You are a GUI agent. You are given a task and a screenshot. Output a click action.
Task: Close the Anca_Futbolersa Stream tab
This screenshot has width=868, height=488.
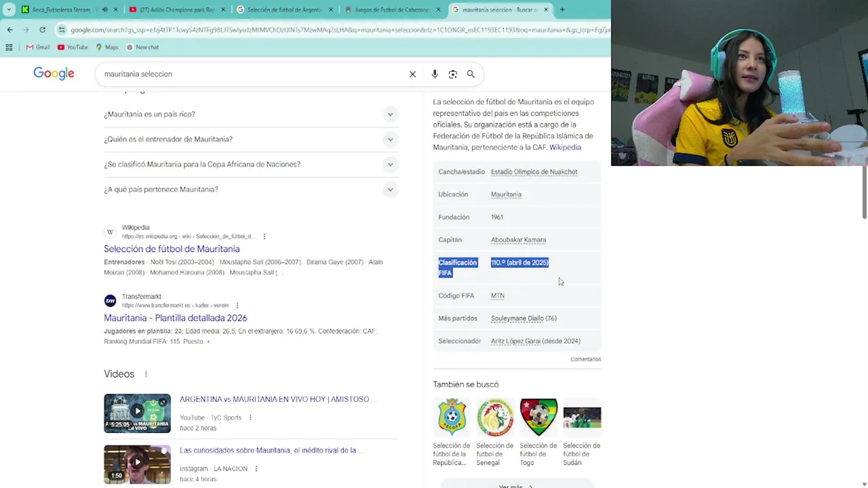[115, 9]
